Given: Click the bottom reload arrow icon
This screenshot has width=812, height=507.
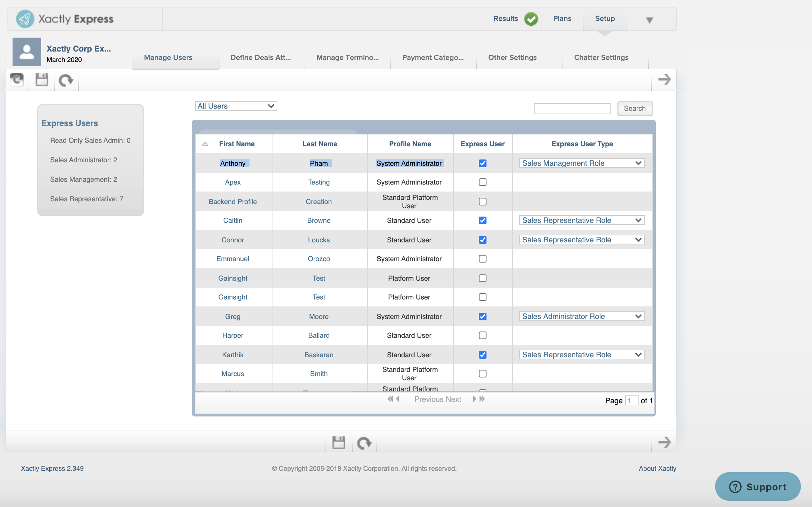Looking at the screenshot, I should (x=364, y=443).
